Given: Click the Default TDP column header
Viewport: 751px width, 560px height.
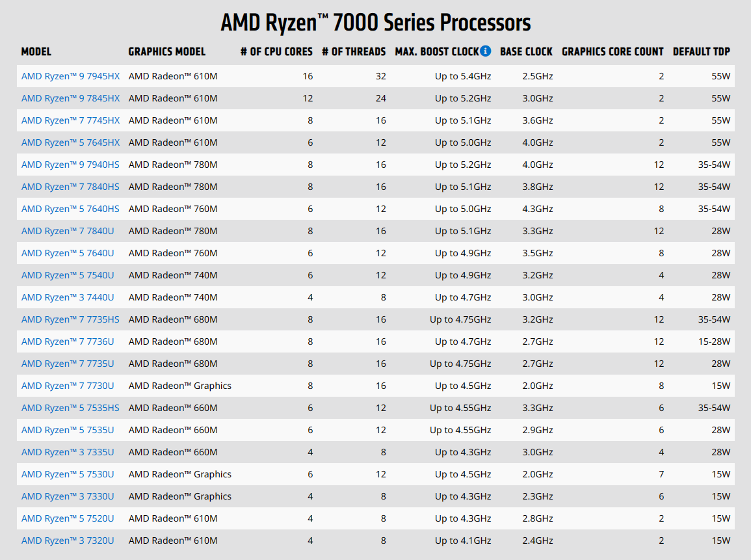Looking at the screenshot, I should pos(701,51).
